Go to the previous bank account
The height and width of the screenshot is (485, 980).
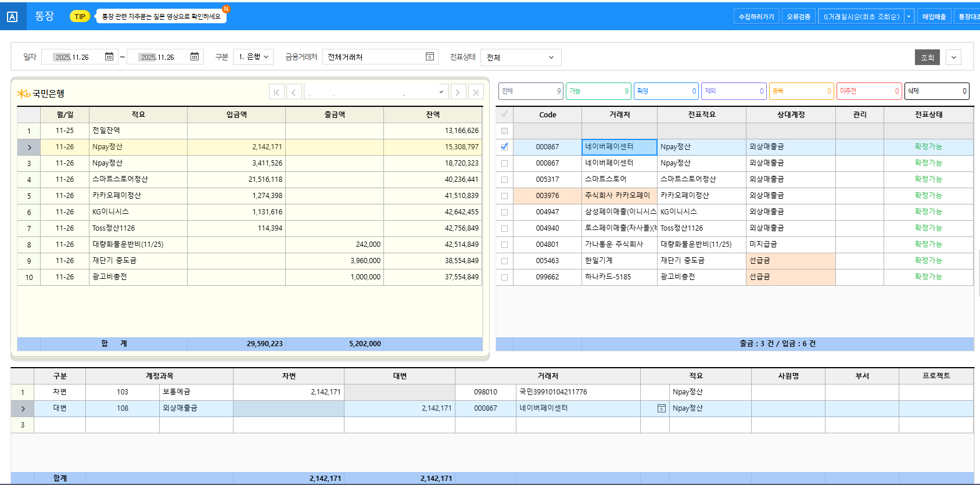(294, 92)
